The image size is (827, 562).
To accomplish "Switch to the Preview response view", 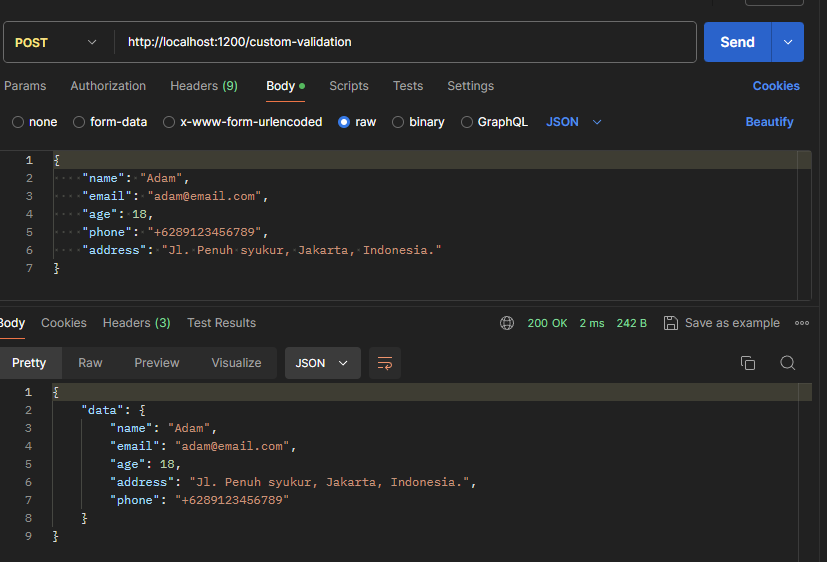I will [157, 363].
